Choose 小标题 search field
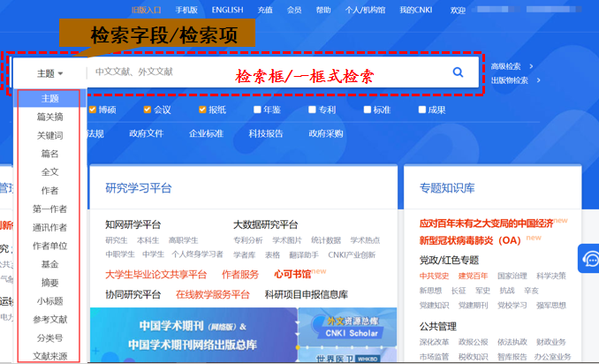The image size is (599, 364). tap(49, 300)
